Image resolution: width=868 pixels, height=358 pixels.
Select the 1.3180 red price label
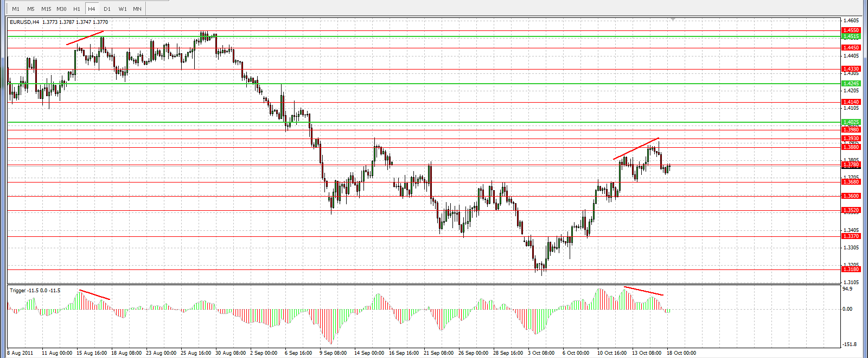(851, 269)
